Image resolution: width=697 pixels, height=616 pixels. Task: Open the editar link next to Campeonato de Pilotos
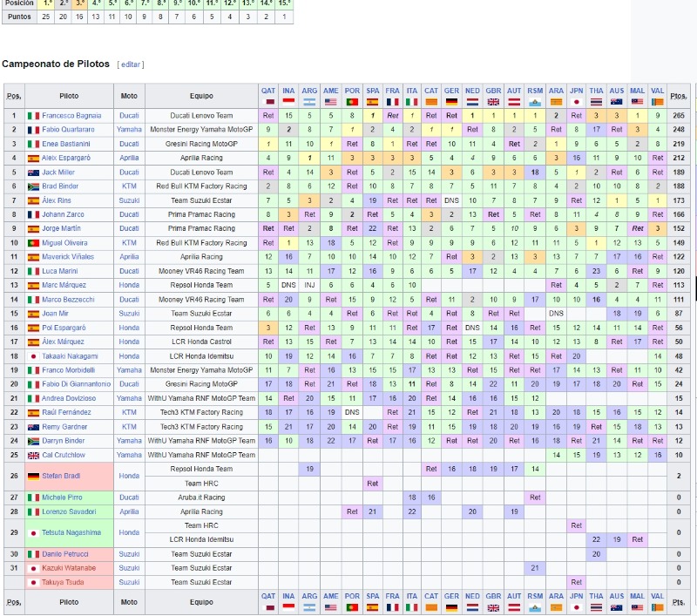pyautogui.click(x=131, y=64)
